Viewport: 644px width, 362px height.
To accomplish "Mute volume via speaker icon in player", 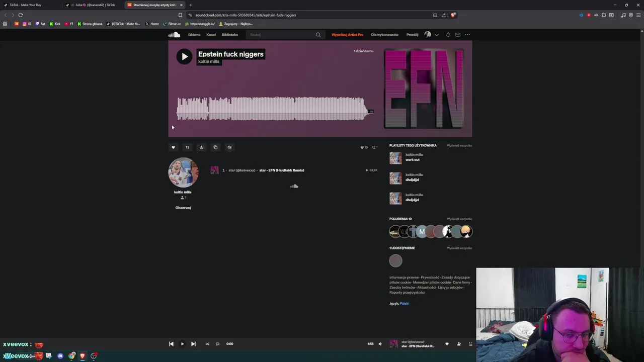I will (380, 344).
